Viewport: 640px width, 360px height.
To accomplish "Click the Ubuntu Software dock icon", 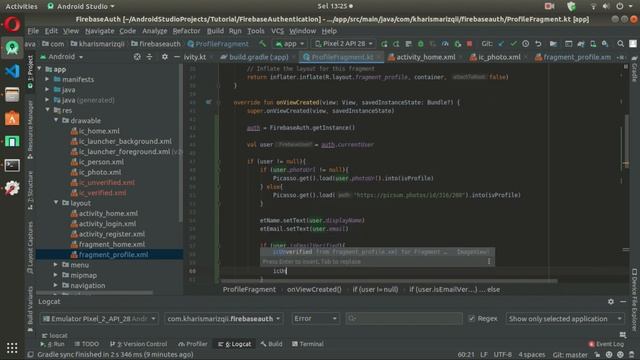I will [x=12, y=118].
